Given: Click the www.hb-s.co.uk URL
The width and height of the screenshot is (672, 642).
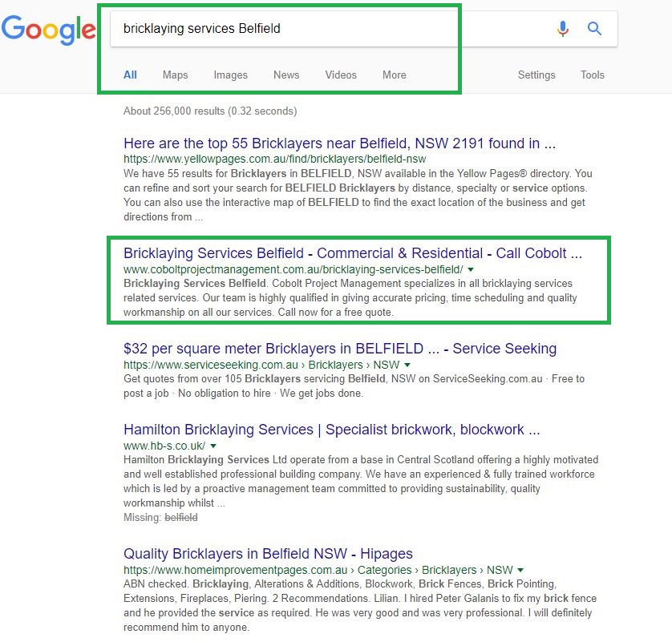Looking at the screenshot, I should [164, 446].
